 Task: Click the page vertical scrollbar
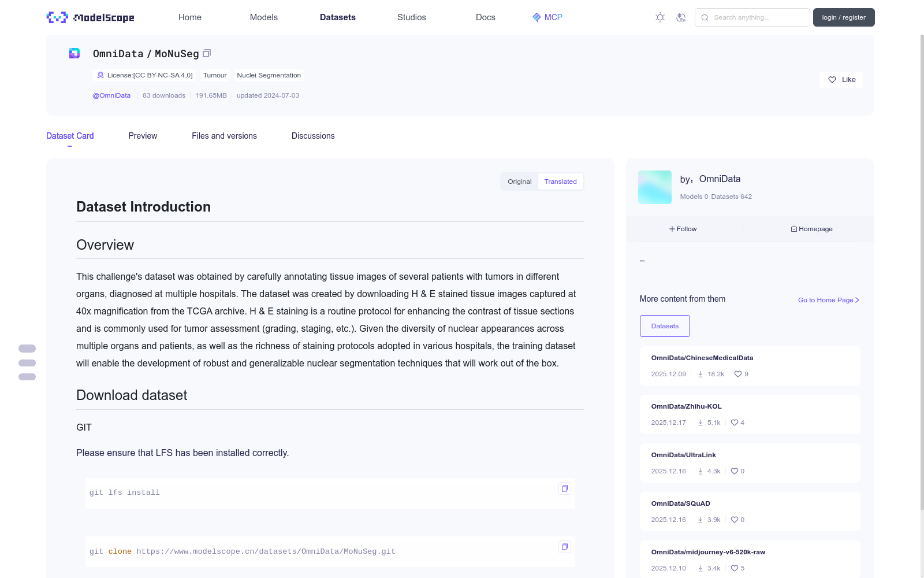(x=922, y=272)
